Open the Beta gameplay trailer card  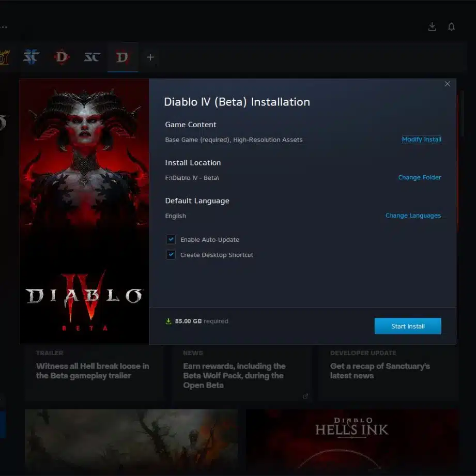[95, 373]
